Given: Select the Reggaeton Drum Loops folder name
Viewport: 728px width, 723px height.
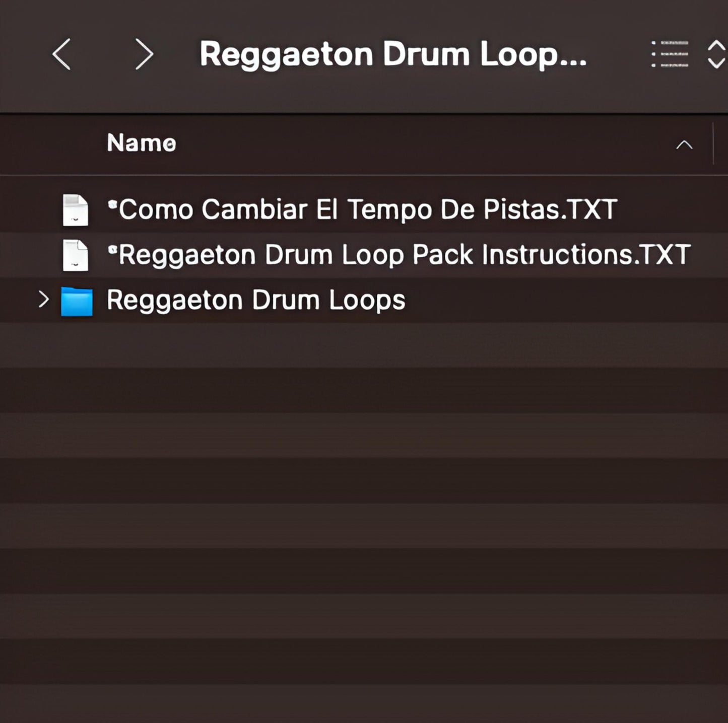Looking at the screenshot, I should (256, 301).
